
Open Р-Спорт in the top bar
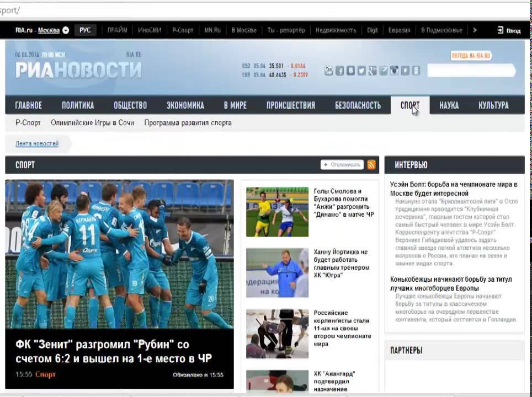(183, 30)
